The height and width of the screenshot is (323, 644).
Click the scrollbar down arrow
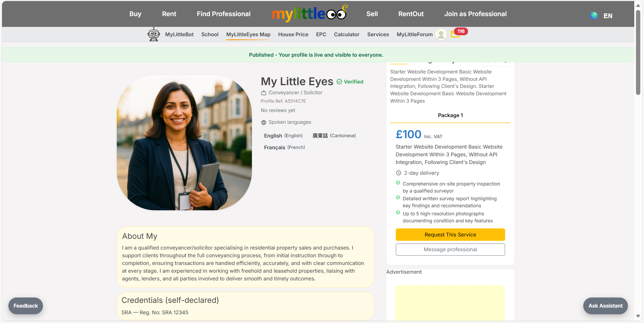(x=638, y=316)
